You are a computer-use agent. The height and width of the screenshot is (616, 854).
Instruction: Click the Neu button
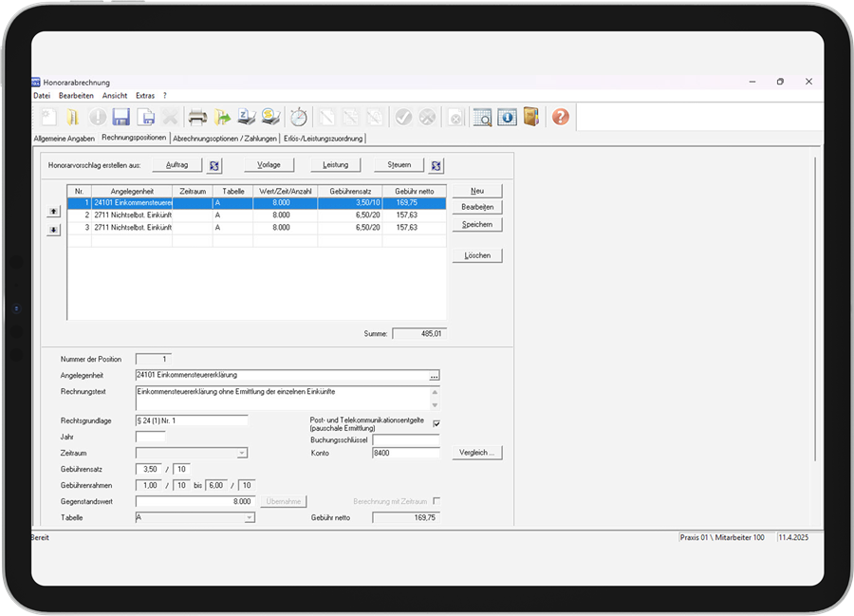(x=477, y=191)
